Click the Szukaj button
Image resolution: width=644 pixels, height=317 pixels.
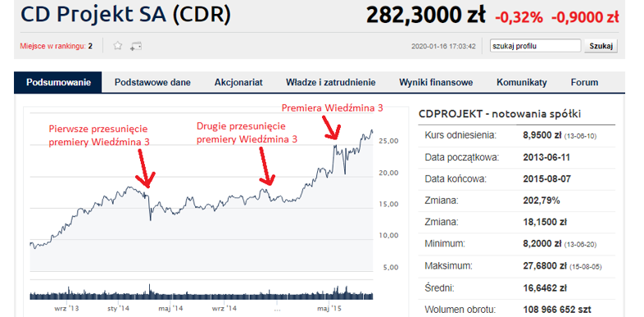601,46
